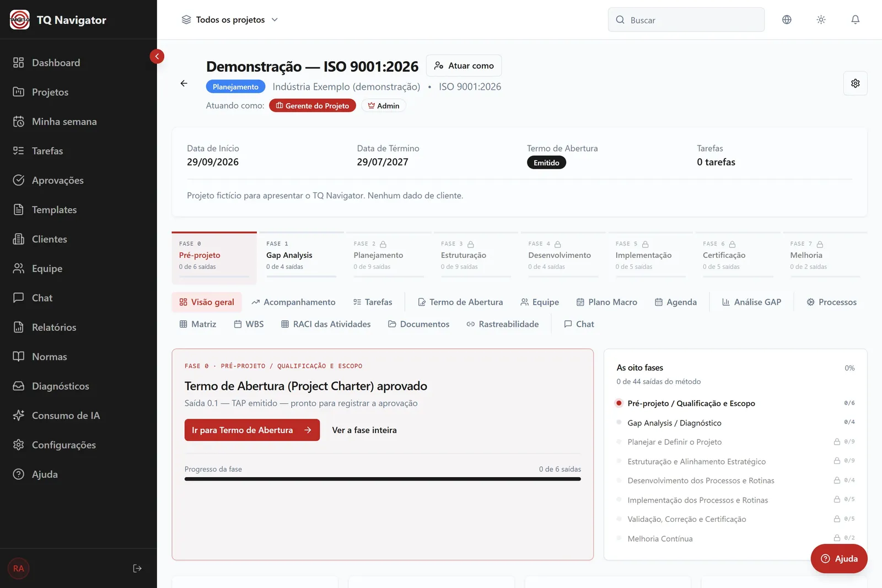Screen dimensions: 882x588
Task: Click the logout icon in sidebar footer
Action: click(137, 568)
